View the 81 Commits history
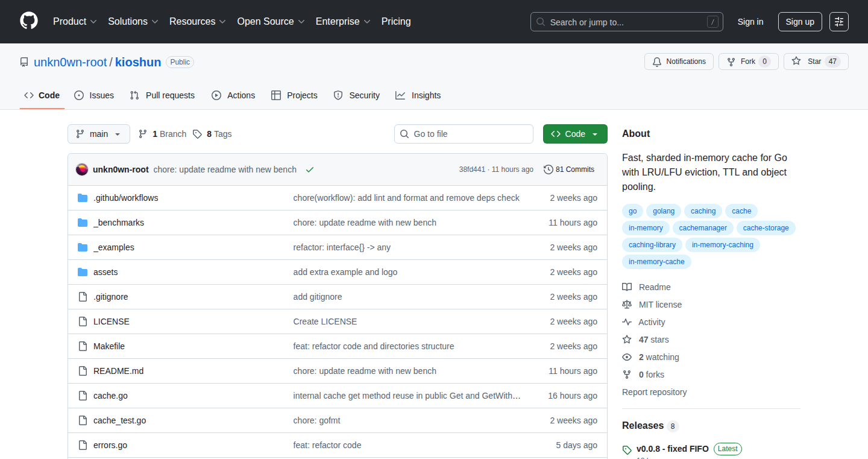 [x=569, y=169]
